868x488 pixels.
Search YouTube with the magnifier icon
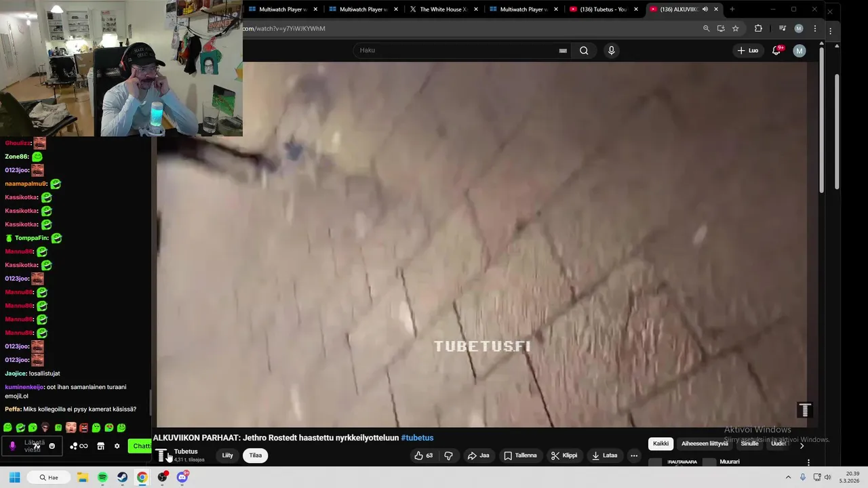click(x=584, y=50)
